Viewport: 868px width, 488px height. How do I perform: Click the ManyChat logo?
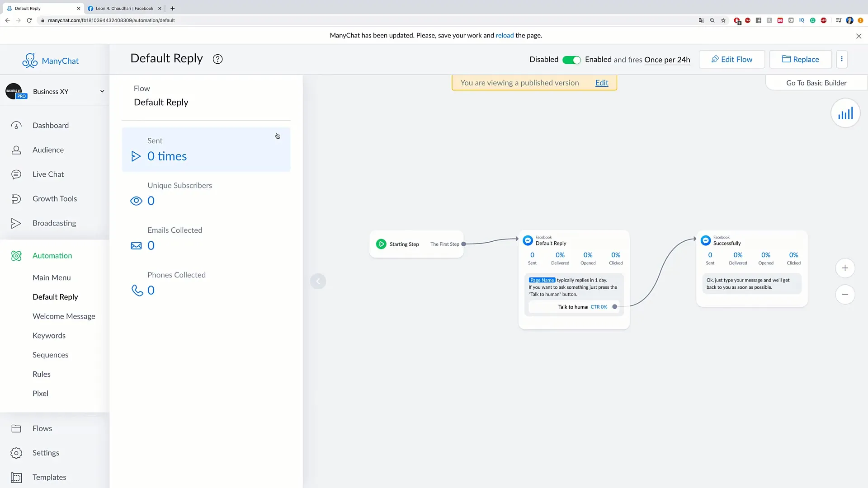[51, 61]
